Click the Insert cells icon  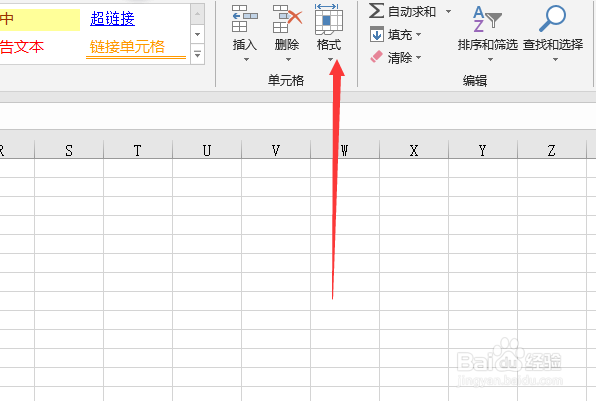tap(244, 18)
